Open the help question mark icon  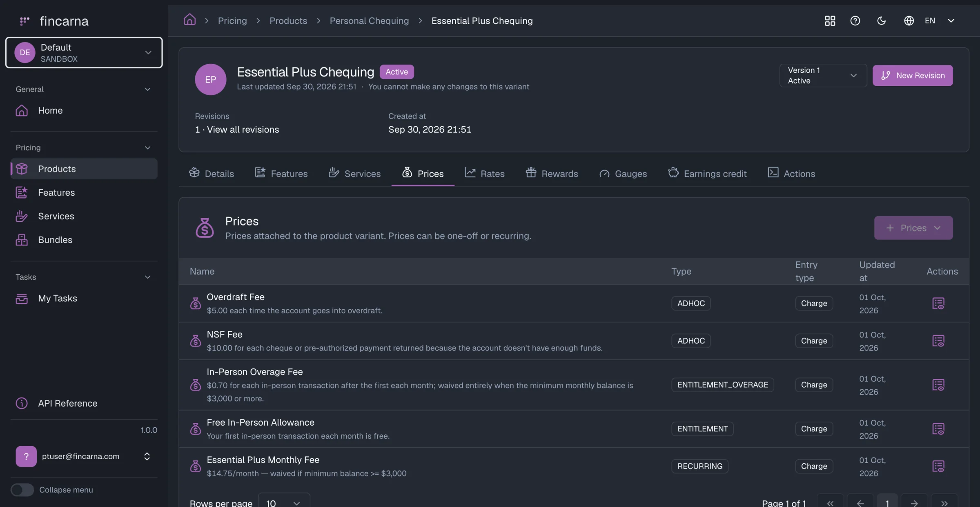pyautogui.click(x=855, y=20)
